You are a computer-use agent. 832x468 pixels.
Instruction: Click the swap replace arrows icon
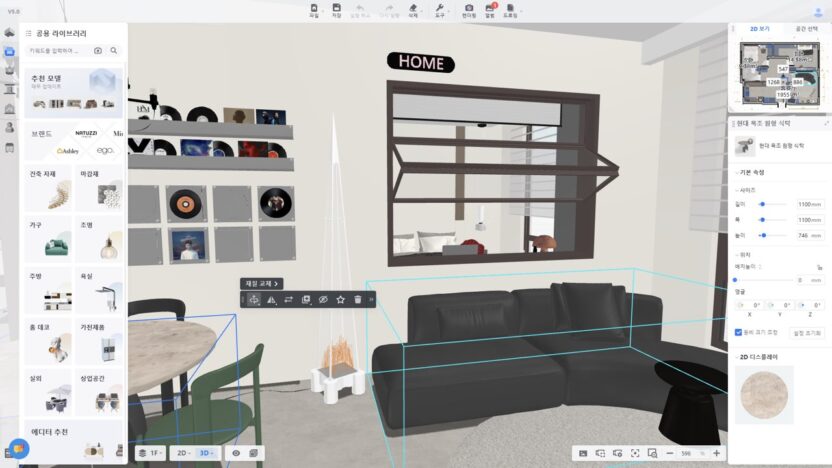click(288, 299)
